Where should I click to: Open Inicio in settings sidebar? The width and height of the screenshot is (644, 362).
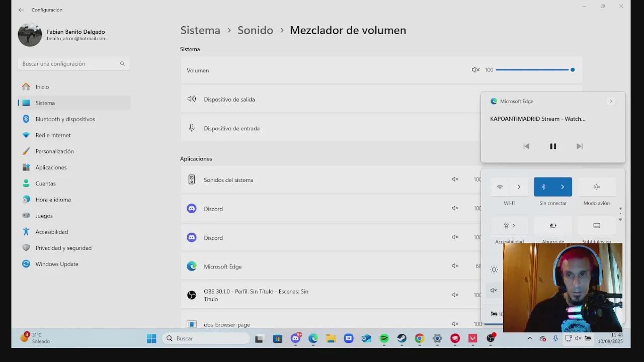(x=74, y=87)
